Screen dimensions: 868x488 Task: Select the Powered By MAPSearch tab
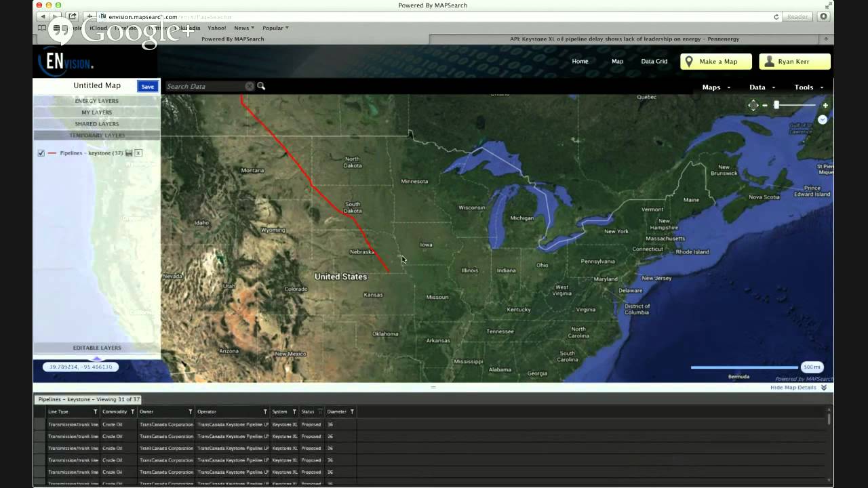233,39
